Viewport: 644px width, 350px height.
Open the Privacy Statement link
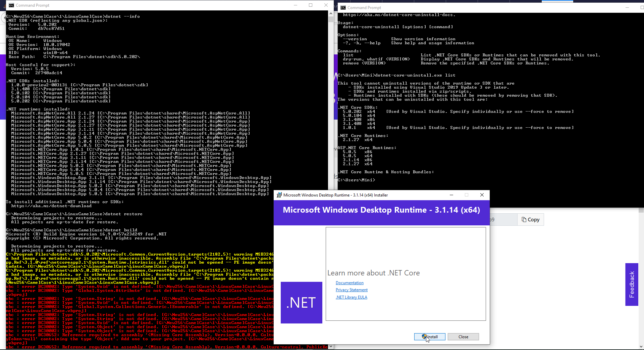(352, 290)
